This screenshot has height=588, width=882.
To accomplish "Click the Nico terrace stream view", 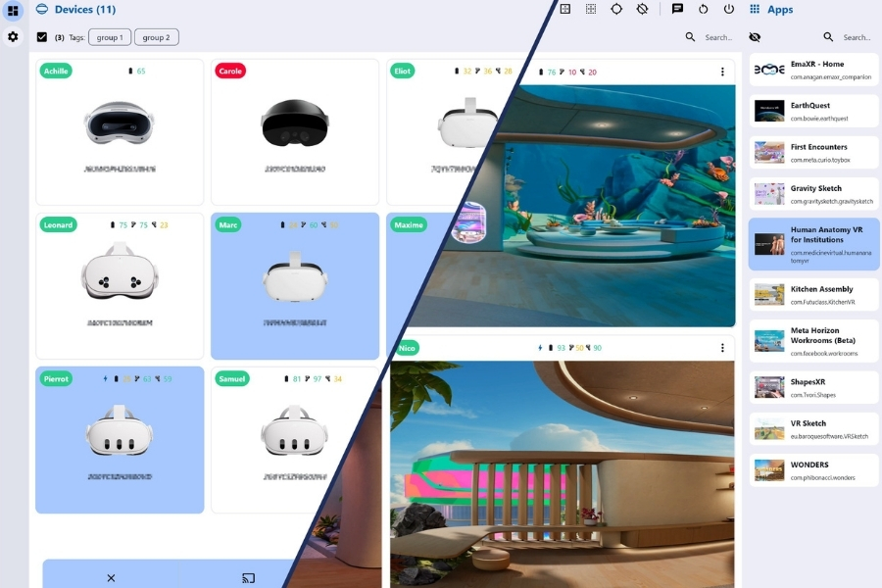I will [x=562, y=473].
